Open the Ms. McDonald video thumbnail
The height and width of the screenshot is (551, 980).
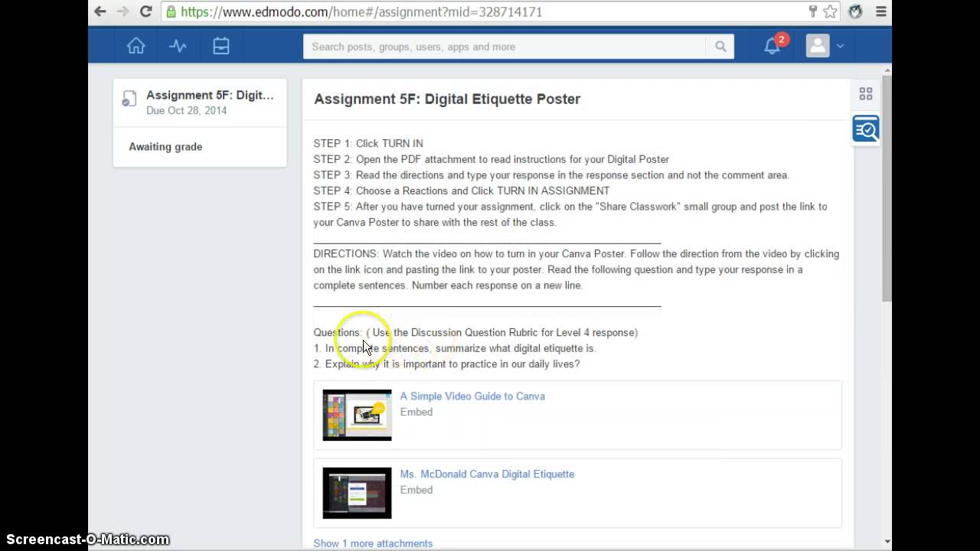[x=357, y=493]
